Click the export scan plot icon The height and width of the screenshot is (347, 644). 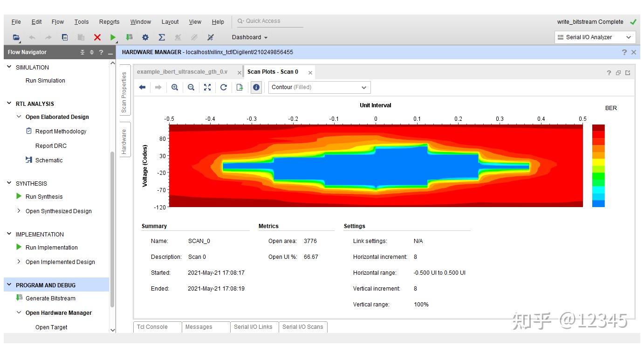pos(240,87)
